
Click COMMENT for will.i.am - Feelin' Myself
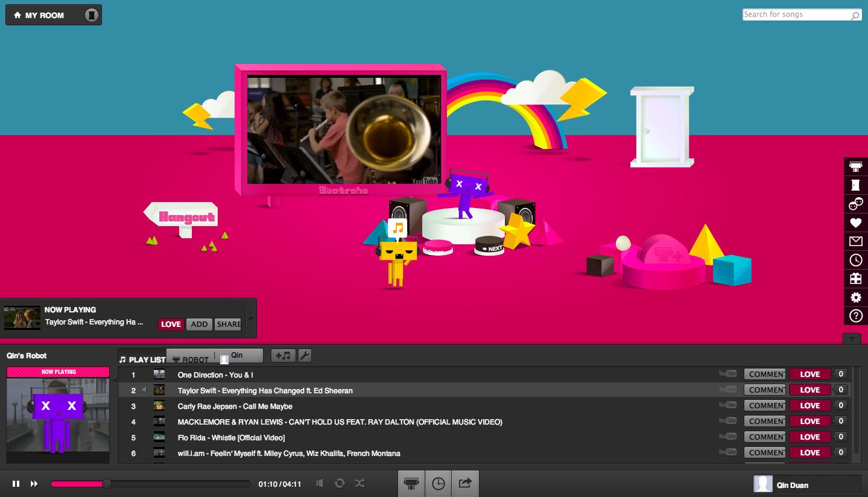pyautogui.click(x=765, y=452)
